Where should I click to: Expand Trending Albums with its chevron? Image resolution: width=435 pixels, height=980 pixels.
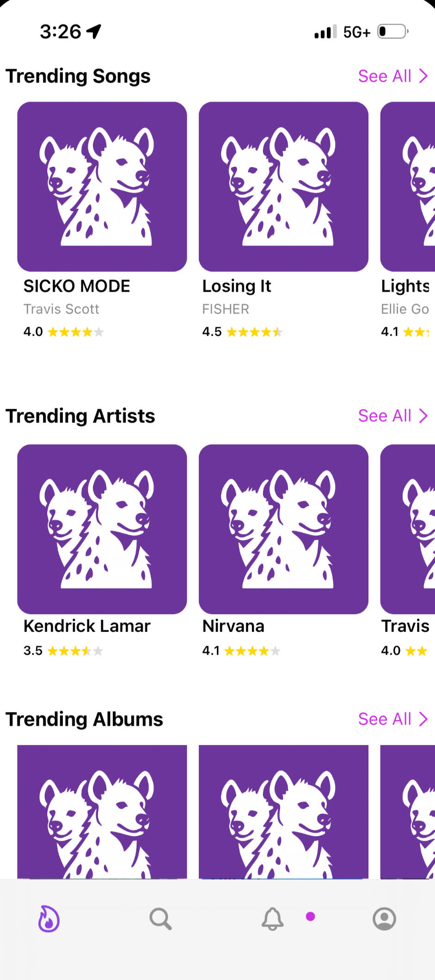point(423,719)
